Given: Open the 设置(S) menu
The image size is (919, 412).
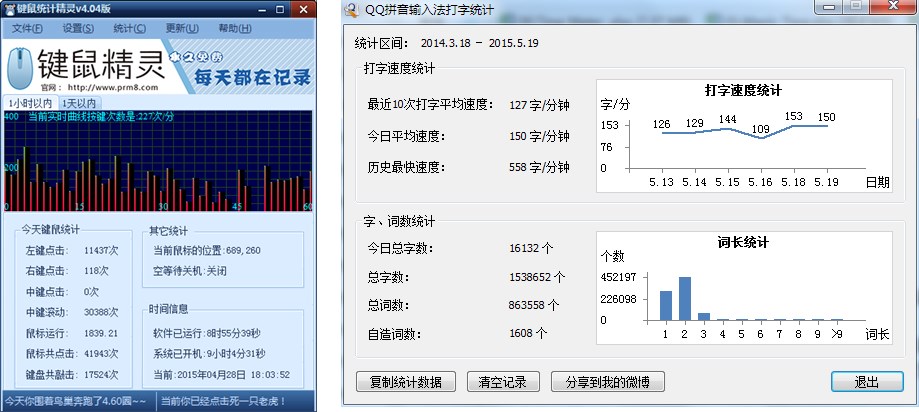Looking at the screenshot, I should pyautogui.click(x=78, y=28).
